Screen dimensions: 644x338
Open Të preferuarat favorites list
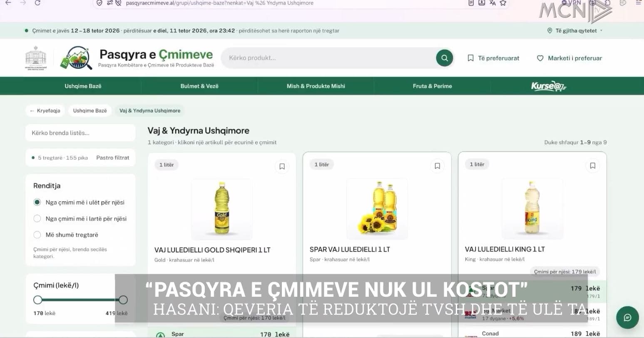coord(493,58)
